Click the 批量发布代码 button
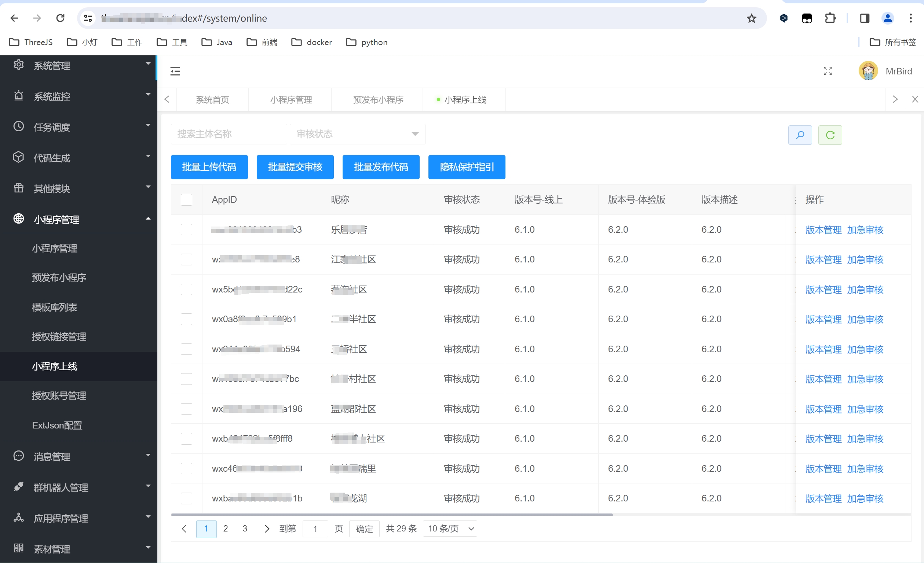This screenshot has height=563, width=924. coord(381,167)
